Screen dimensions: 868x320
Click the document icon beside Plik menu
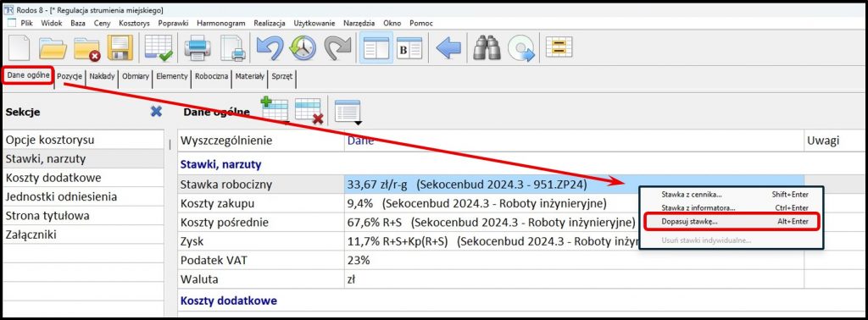pos(11,23)
